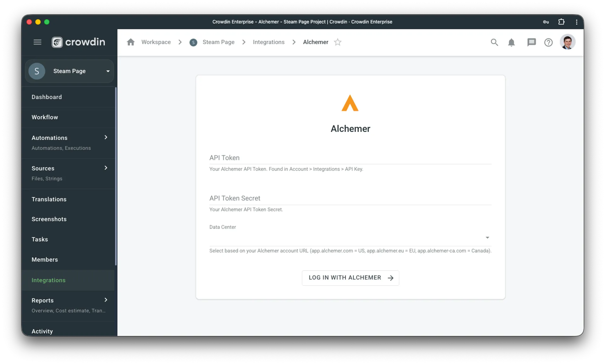This screenshot has width=605, height=364.
Task: Toggle the browser extensions puzzle icon
Action: [x=562, y=22]
